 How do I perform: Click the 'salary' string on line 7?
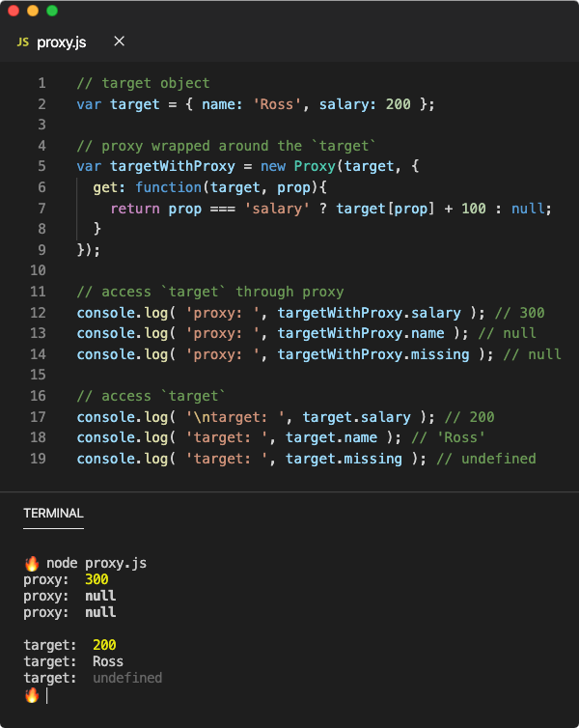click(277, 209)
